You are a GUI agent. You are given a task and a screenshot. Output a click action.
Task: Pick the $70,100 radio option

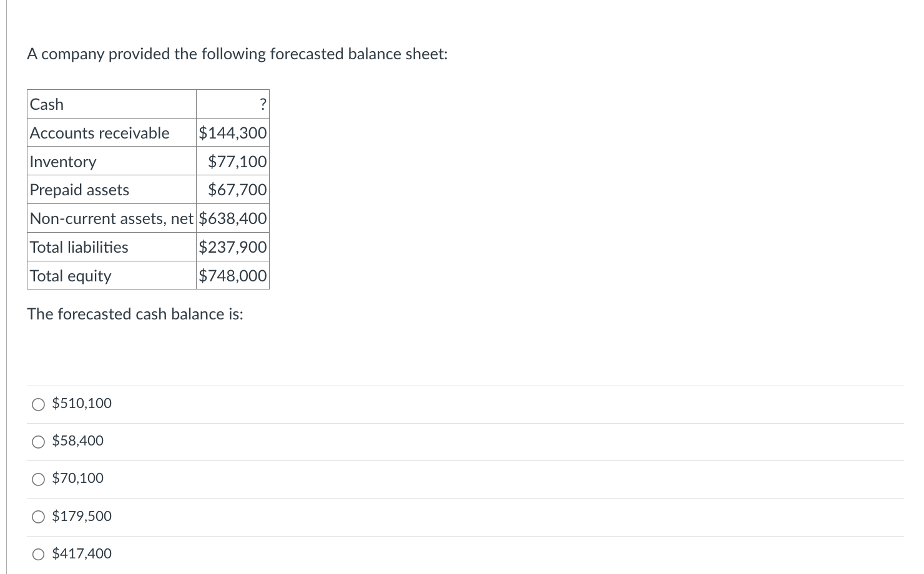coord(38,479)
